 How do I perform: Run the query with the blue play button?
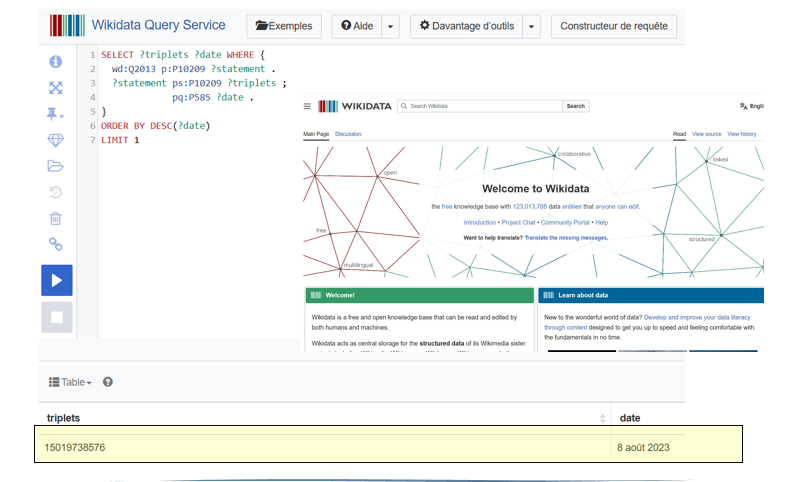(x=57, y=281)
